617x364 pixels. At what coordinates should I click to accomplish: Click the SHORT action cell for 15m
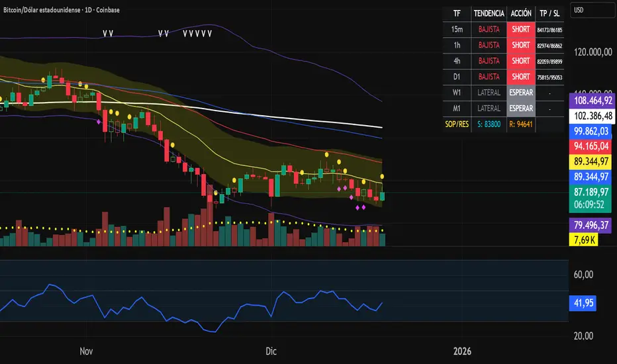click(522, 29)
